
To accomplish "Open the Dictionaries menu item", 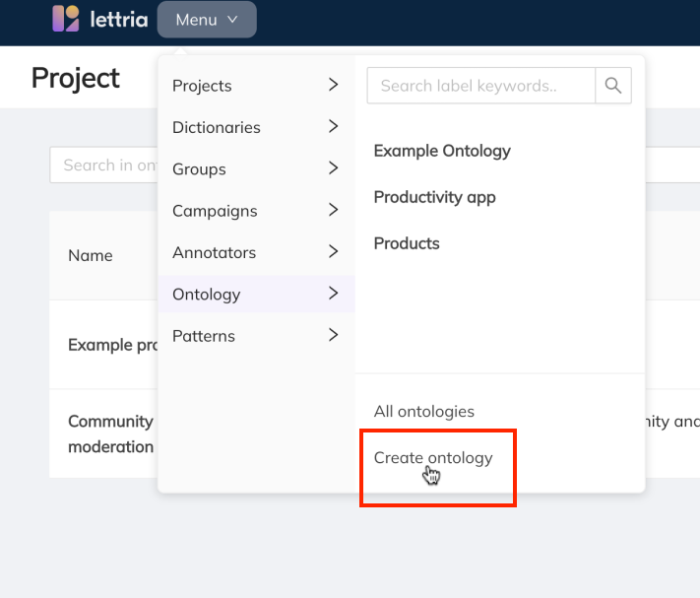I will [x=256, y=127].
